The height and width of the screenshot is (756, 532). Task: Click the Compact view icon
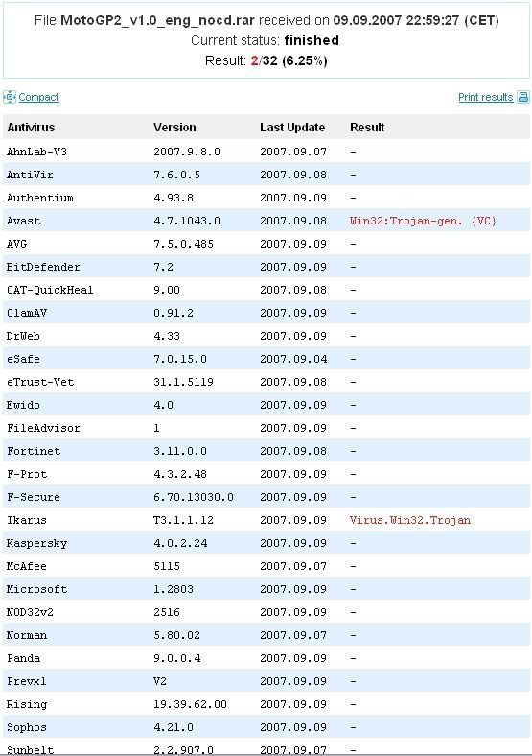pyautogui.click(x=10, y=97)
